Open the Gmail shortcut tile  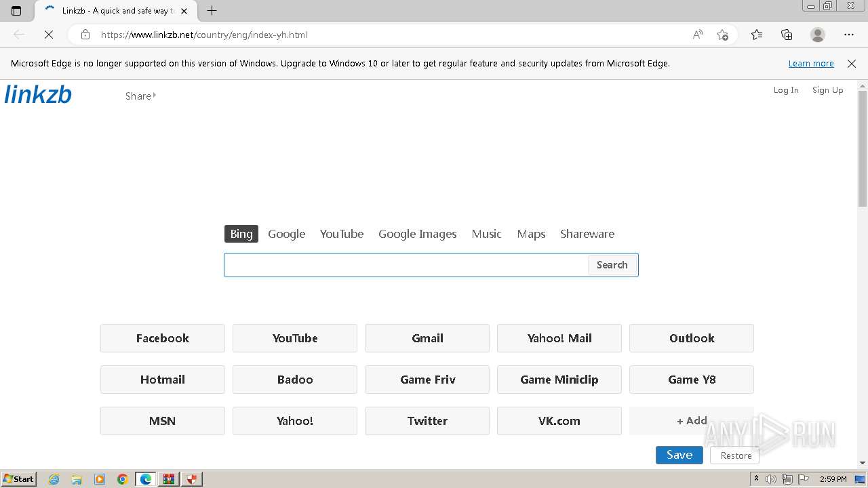(427, 338)
